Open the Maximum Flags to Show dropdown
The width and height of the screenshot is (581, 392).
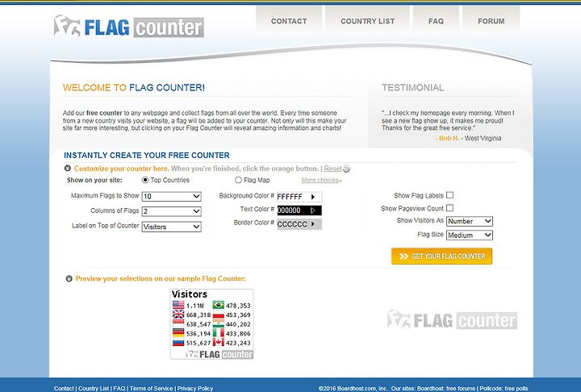pos(172,196)
